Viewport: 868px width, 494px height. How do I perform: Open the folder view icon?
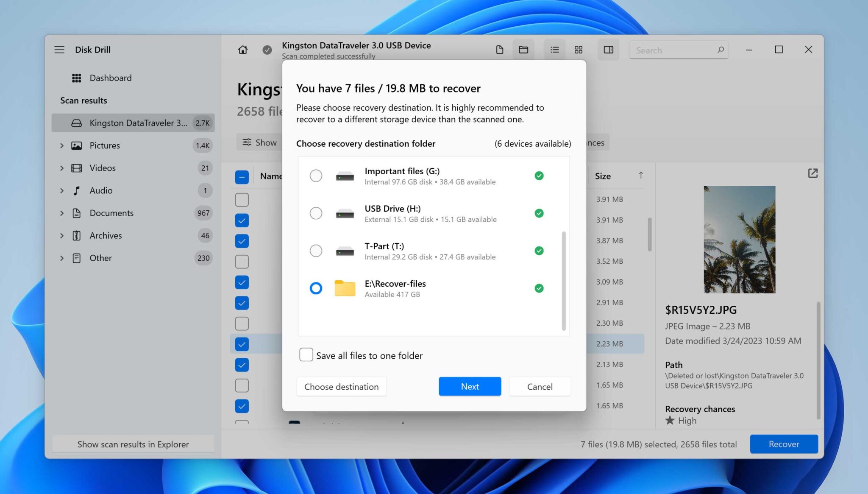[x=523, y=50]
